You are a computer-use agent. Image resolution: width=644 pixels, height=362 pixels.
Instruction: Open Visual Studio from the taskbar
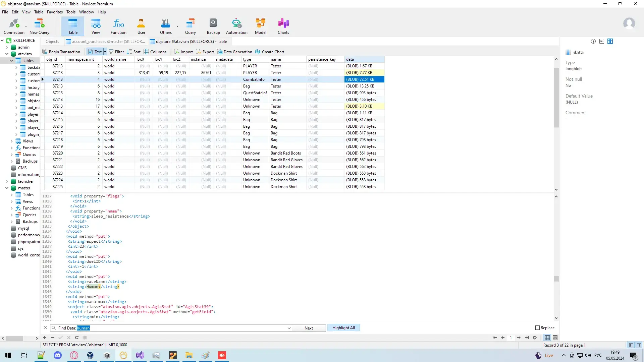(x=140, y=355)
